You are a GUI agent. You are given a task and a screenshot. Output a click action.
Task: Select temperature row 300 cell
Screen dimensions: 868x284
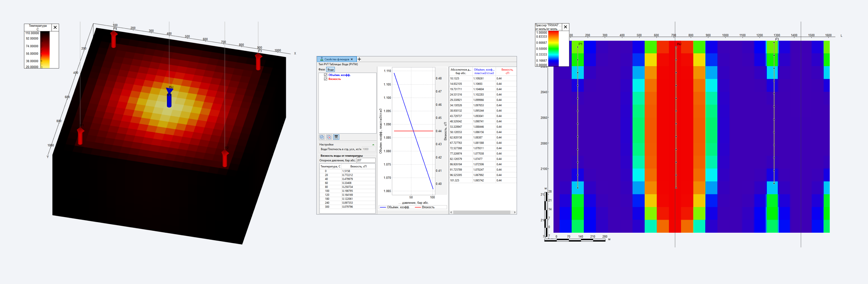coord(330,207)
